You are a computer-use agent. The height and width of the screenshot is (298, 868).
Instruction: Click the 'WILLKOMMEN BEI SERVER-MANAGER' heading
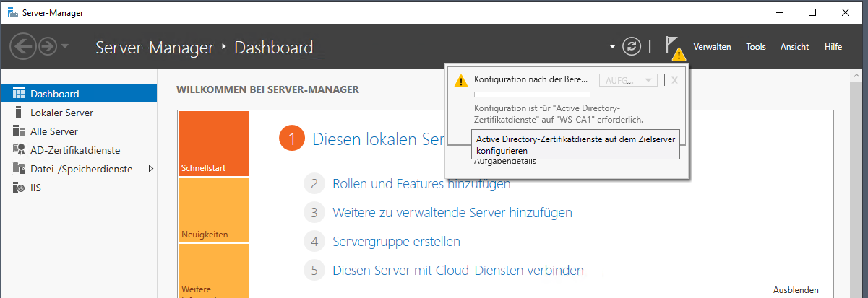[x=267, y=90]
